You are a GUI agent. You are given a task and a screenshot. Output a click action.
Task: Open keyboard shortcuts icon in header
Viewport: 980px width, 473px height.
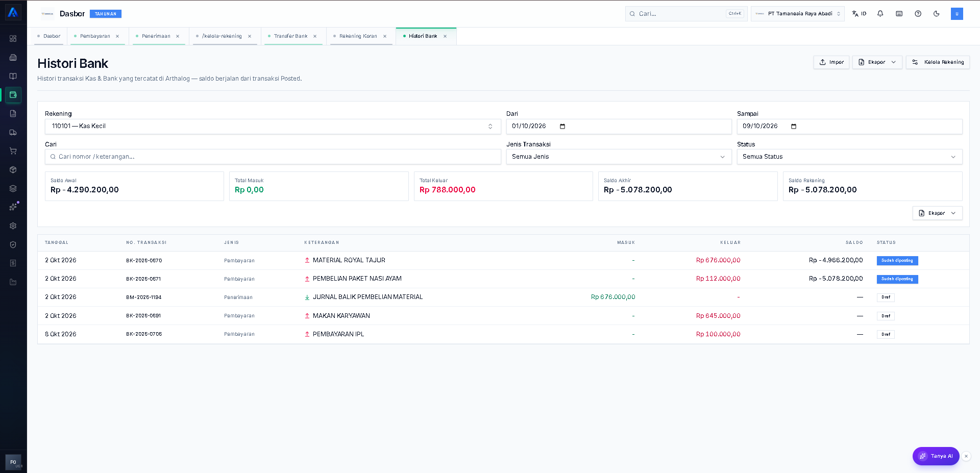[x=899, y=14]
